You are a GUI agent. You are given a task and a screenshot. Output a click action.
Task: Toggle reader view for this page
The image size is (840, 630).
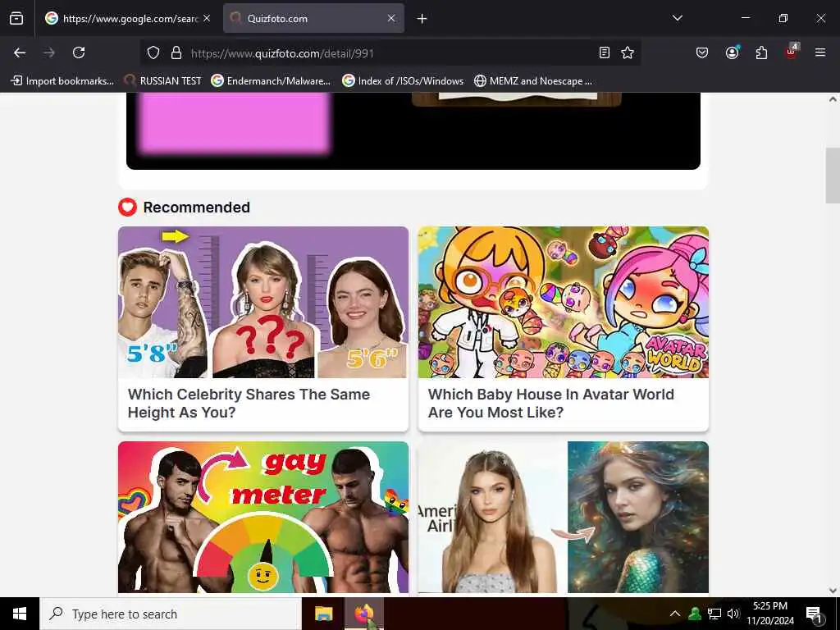click(605, 52)
